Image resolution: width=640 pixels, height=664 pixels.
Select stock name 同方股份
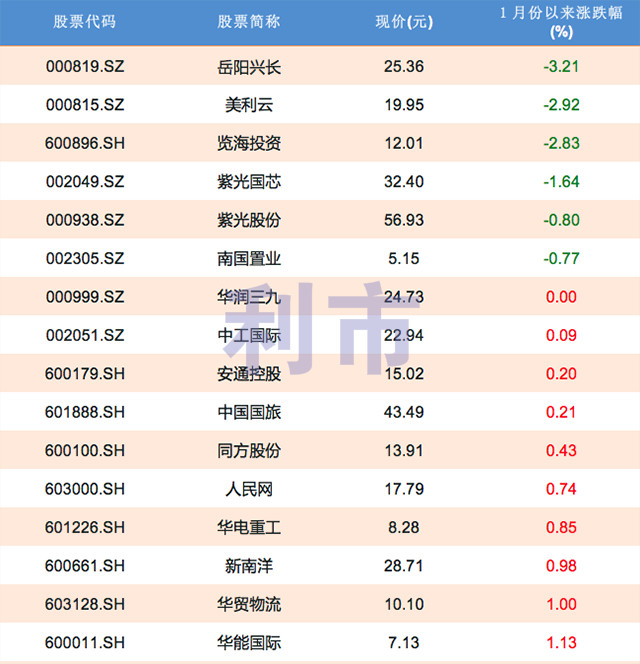tap(249, 451)
